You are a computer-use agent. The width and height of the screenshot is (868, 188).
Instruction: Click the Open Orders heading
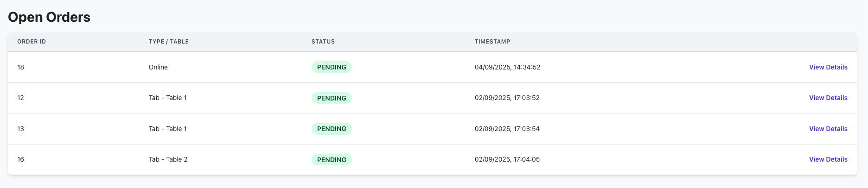(x=49, y=17)
